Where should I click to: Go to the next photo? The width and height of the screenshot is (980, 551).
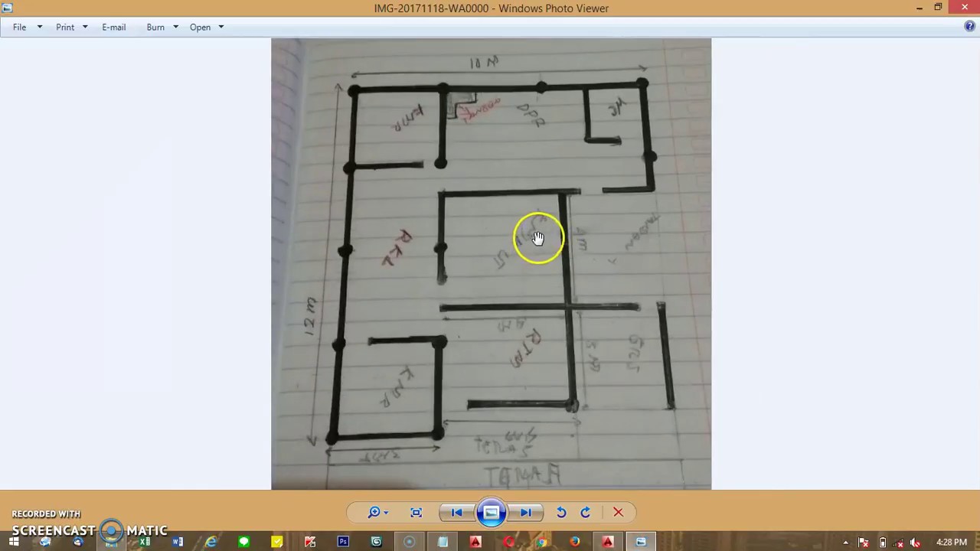coord(526,513)
